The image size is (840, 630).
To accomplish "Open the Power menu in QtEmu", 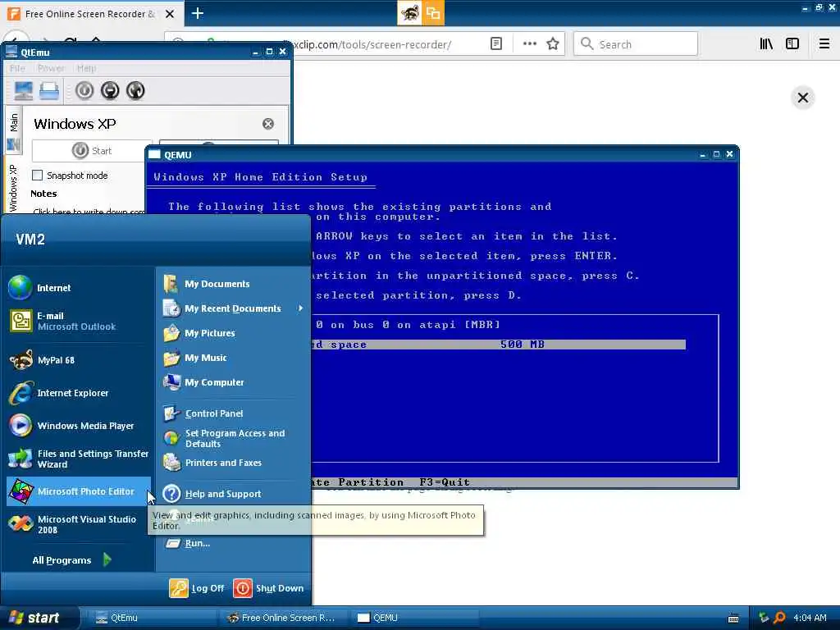I will (x=51, y=68).
